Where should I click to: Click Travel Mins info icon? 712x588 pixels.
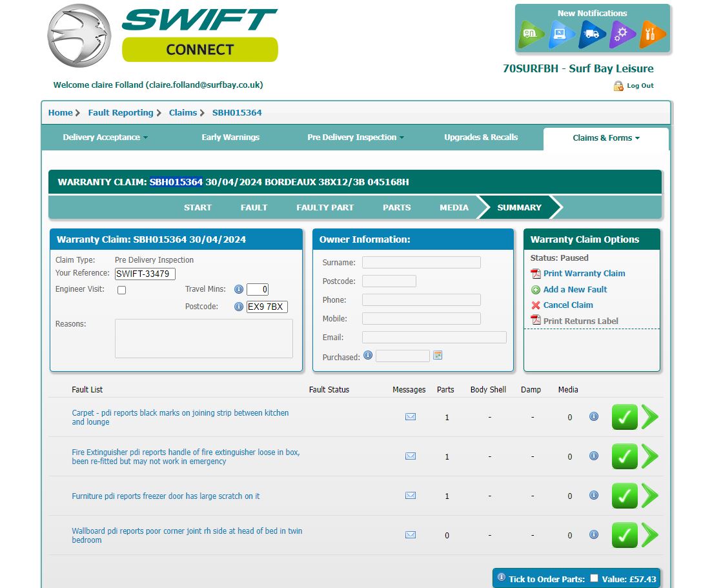click(x=238, y=289)
